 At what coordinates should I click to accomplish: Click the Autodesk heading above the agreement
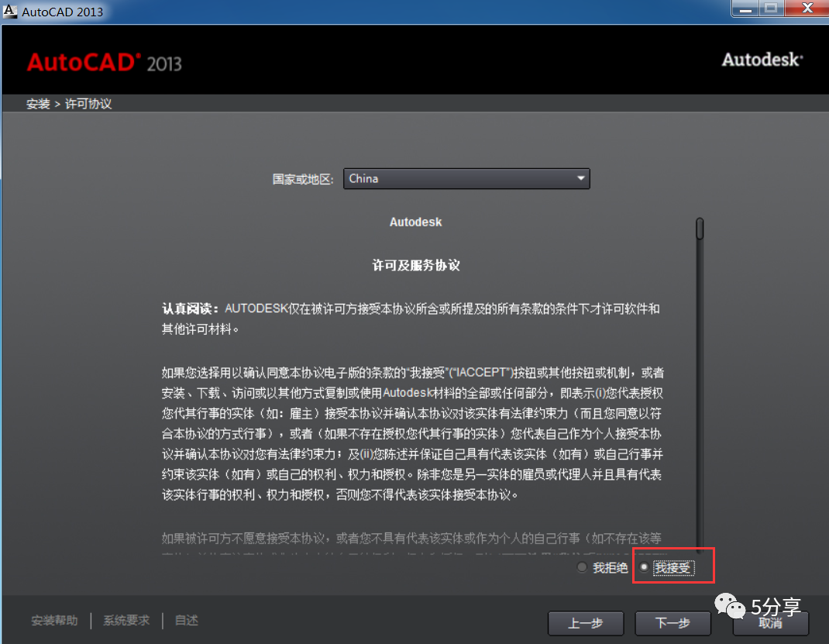tap(415, 222)
